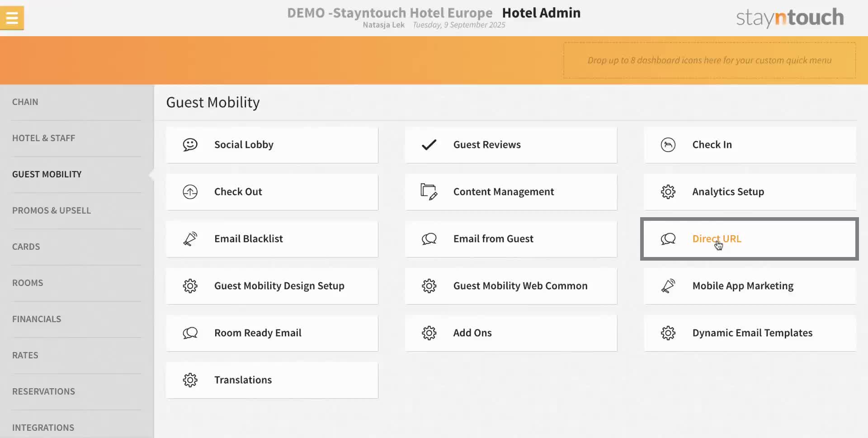868x438 pixels.
Task: Open the Hotel & Staff sidebar section
Action: coord(77,138)
